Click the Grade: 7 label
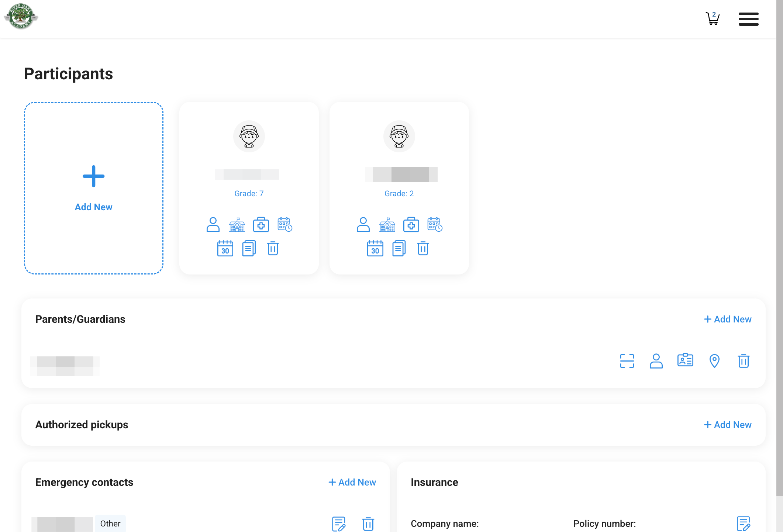 (249, 194)
